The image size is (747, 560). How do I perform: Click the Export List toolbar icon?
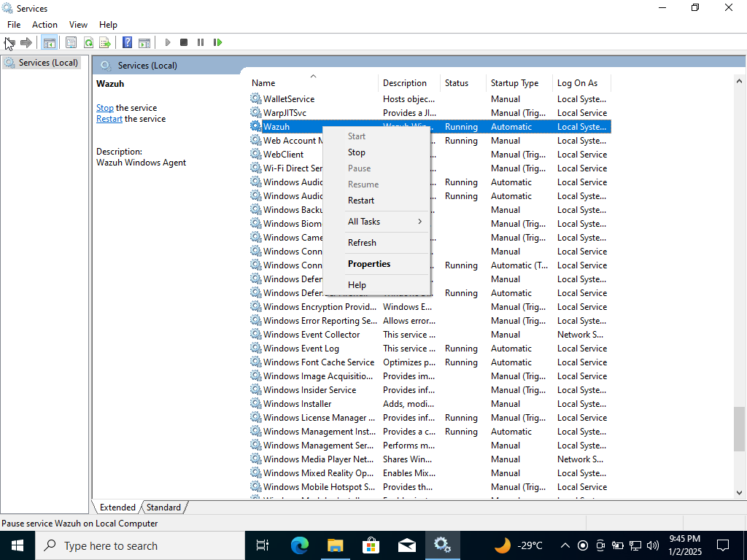pyautogui.click(x=105, y=42)
